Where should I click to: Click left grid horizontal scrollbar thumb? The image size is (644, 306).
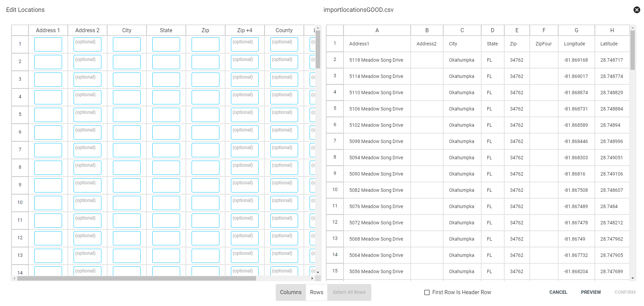137,278
